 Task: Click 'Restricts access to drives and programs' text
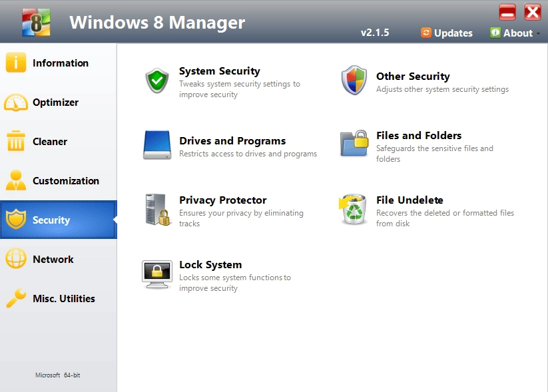coord(248,154)
